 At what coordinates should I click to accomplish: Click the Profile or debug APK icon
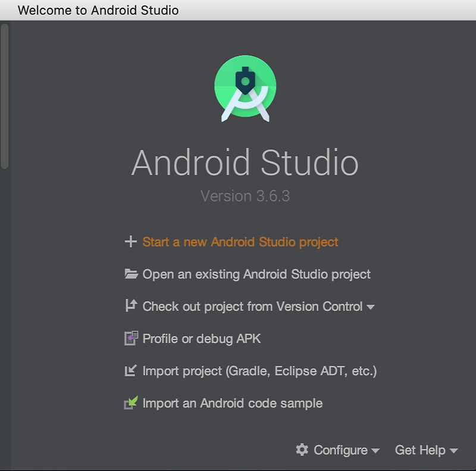click(131, 338)
